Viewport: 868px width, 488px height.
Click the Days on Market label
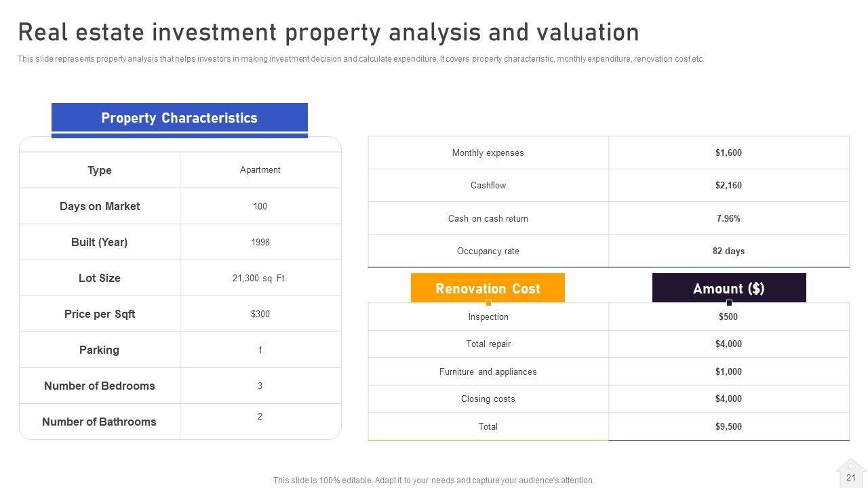pyautogui.click(x=100, y=206)
